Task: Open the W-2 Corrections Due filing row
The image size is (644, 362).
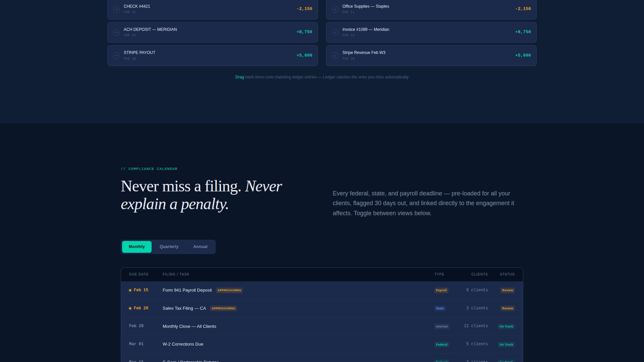Action: (x=183, y=344)
